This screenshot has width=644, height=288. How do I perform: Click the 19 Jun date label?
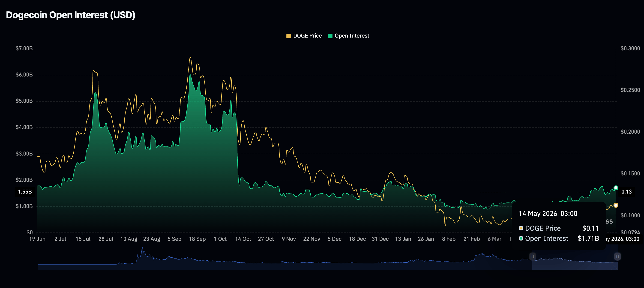[37, 239]
